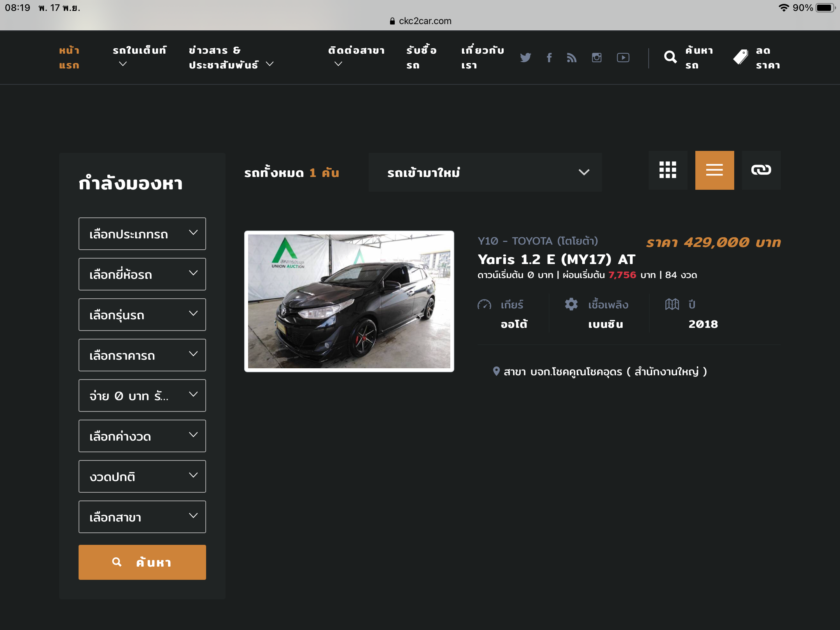Screen dimensions: 840x630
Task: Click the black Yaris car thumbnail
Action: pos(349,301)
